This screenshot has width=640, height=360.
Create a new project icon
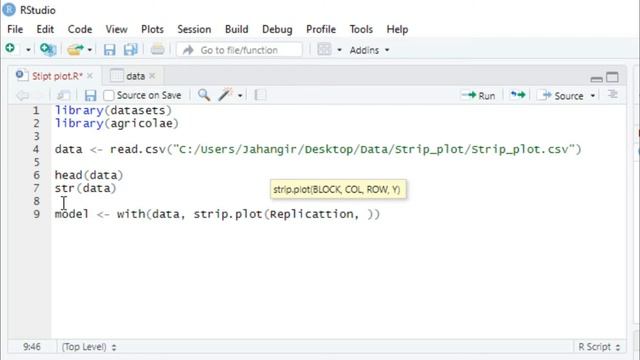(x=48, y=50)
